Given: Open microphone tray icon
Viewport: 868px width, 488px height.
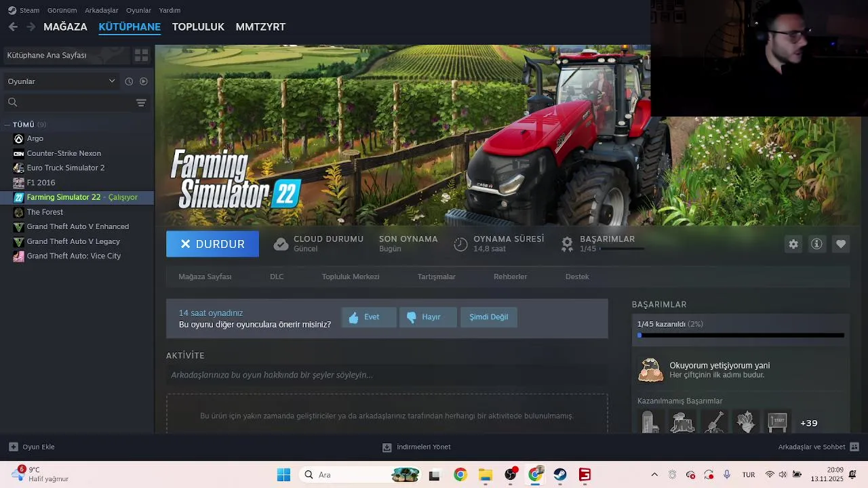Looking at the screenshot, I should tap(726, 474).
